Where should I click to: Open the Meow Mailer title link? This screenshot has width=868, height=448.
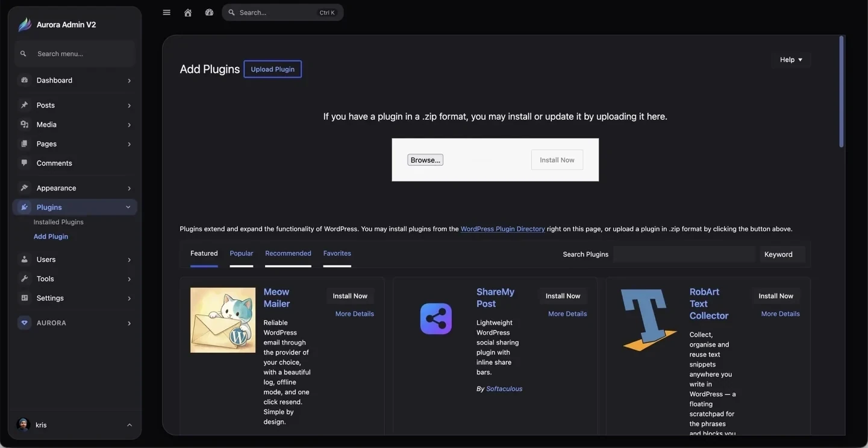276,298
